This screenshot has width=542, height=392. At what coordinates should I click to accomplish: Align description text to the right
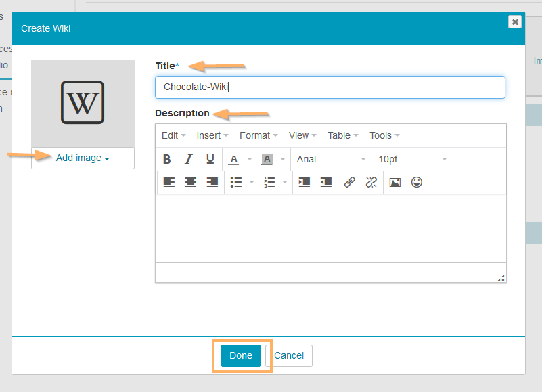pos(212,182)
